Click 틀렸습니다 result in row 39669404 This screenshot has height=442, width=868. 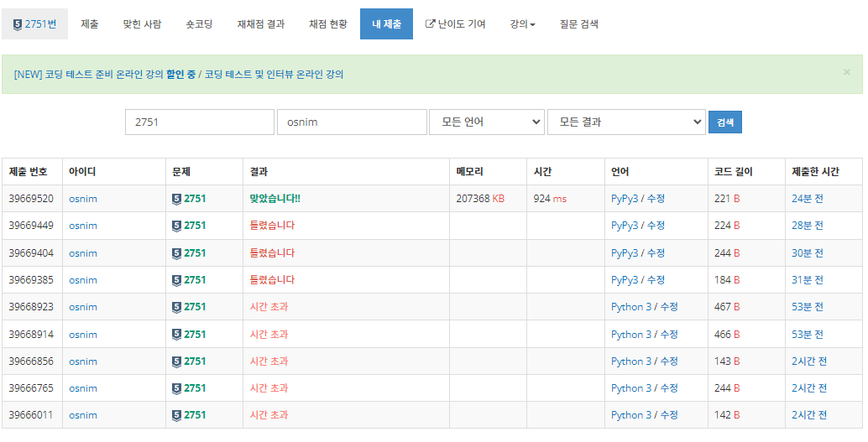(272, 252)
